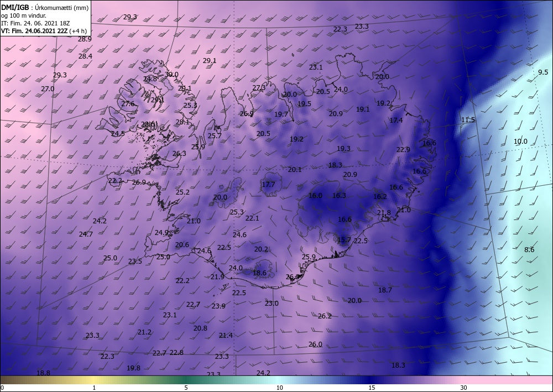Click the map value 17.4
The width and height of the screenshot is (553, 392).
396,121
